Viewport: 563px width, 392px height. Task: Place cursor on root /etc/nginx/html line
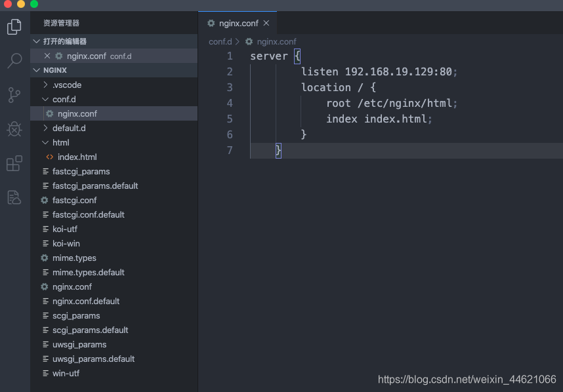392,104
